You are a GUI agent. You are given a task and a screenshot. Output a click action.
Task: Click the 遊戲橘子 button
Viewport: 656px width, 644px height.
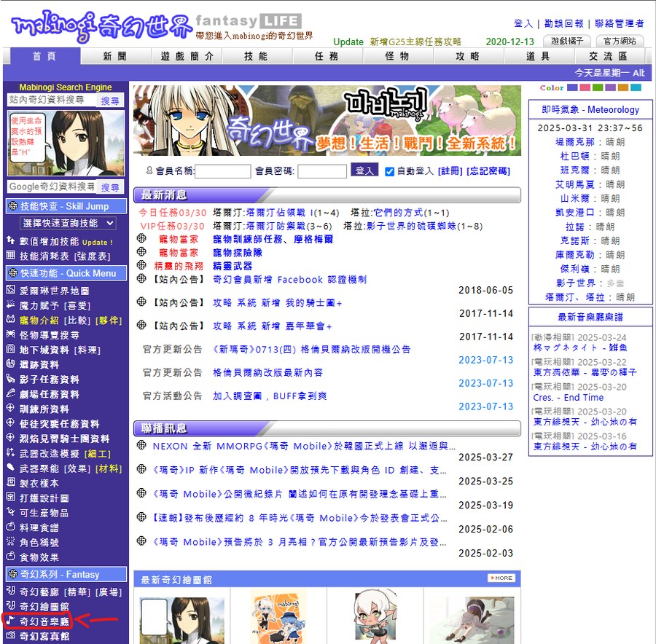567,41
